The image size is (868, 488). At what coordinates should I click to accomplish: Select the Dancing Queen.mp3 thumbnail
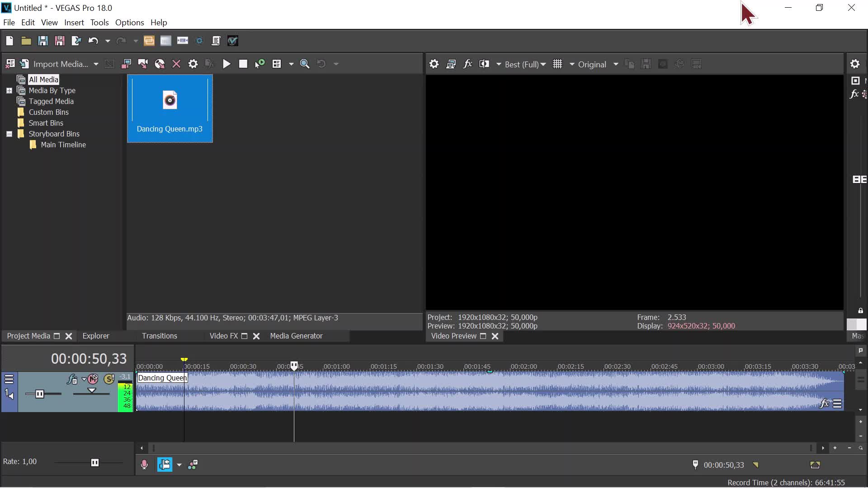[x=170, y=108]
